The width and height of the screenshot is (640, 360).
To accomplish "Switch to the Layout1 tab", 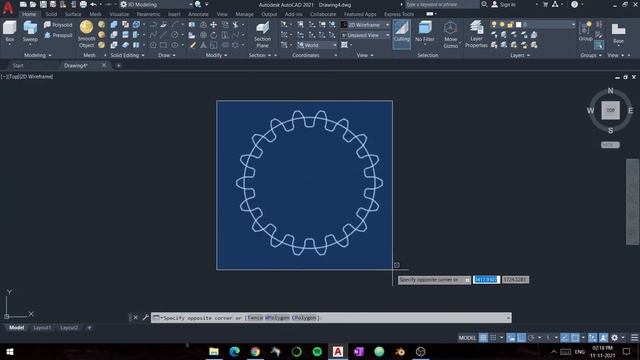I will (42, 327).
